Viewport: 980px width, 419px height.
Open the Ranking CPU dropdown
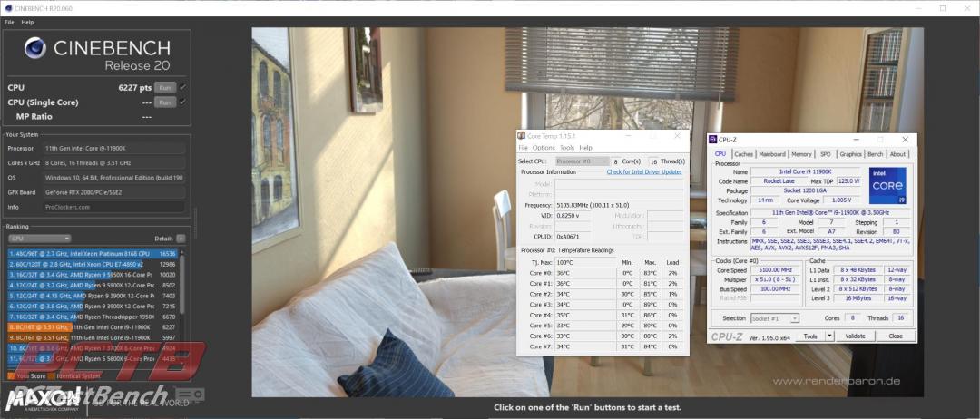pos(39,239)
